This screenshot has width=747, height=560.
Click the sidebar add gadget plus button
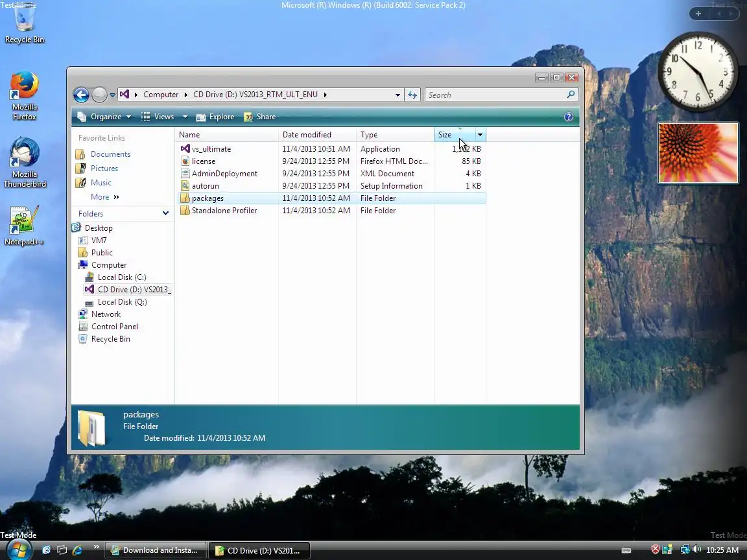[698, 14]
